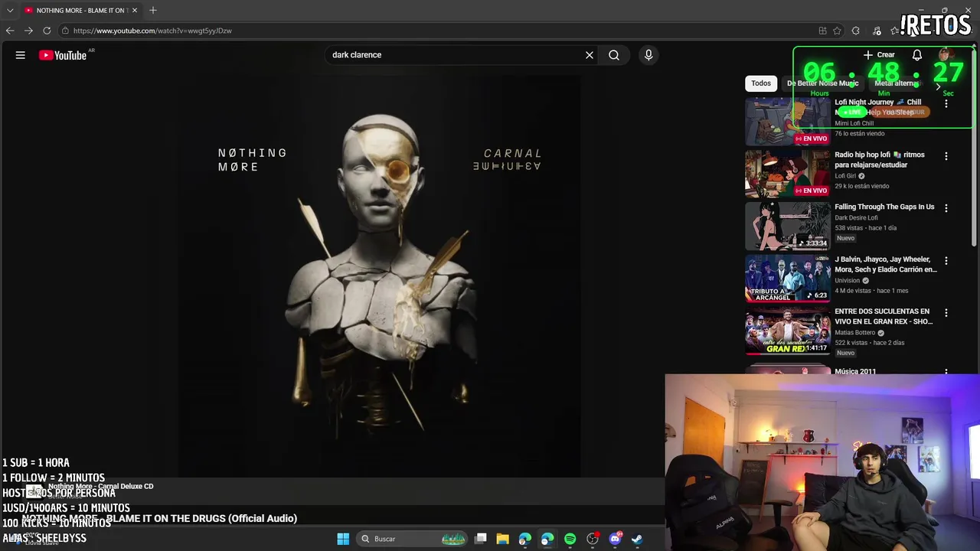Open Radio hip hop lofi thumbnail
The image size is (980, 551).
[x=788, y=174]
